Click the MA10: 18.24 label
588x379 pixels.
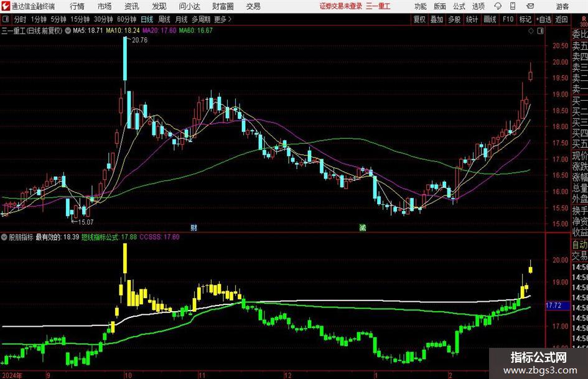123,30
